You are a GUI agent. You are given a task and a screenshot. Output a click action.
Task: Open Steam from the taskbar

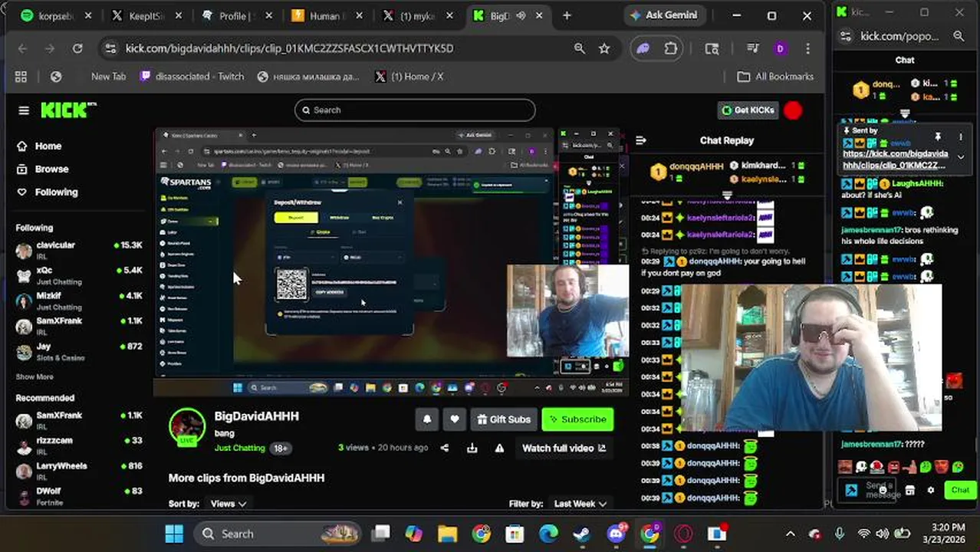[581, 534]
